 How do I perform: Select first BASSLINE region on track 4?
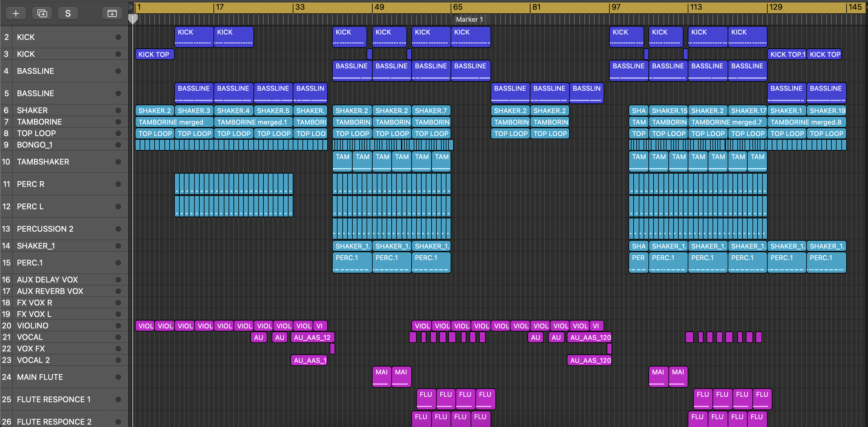pos(351,70)
